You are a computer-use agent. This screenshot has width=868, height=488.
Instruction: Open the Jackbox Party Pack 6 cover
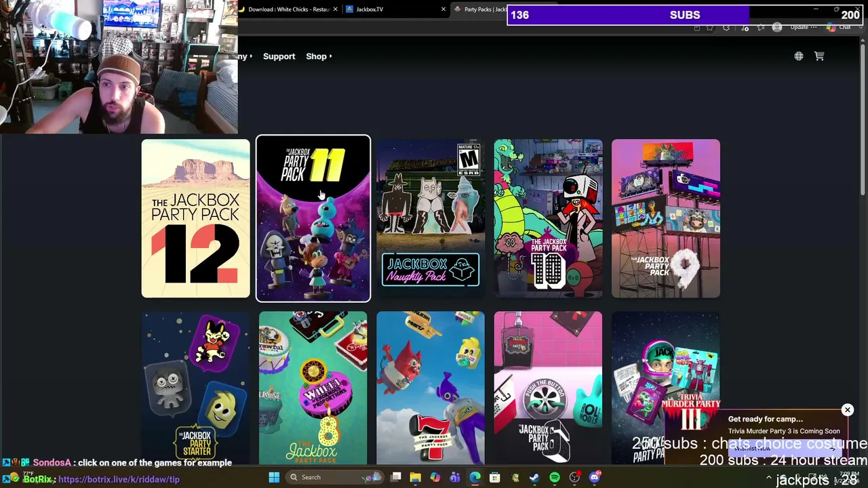[x=548, y=388]
